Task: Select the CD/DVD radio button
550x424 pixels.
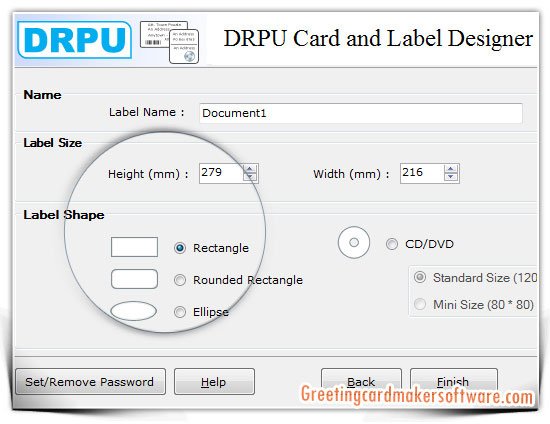Action: coord(392,244)
